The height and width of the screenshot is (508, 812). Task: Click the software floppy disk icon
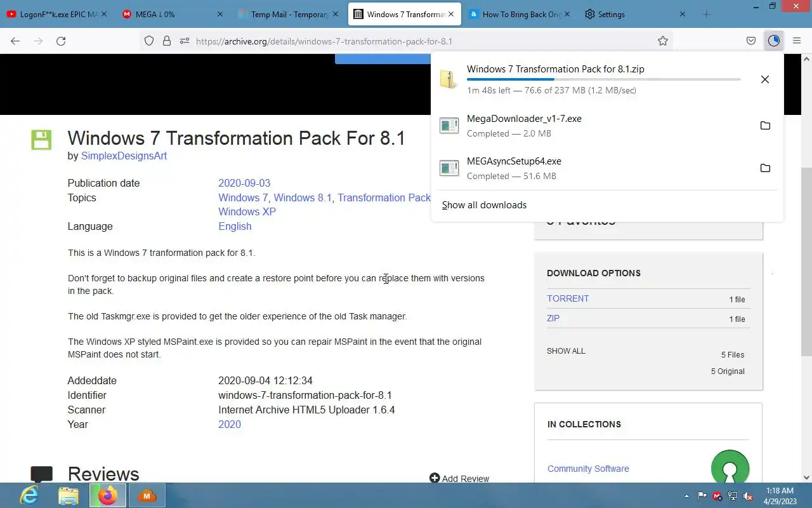click(x=41, y=140)
